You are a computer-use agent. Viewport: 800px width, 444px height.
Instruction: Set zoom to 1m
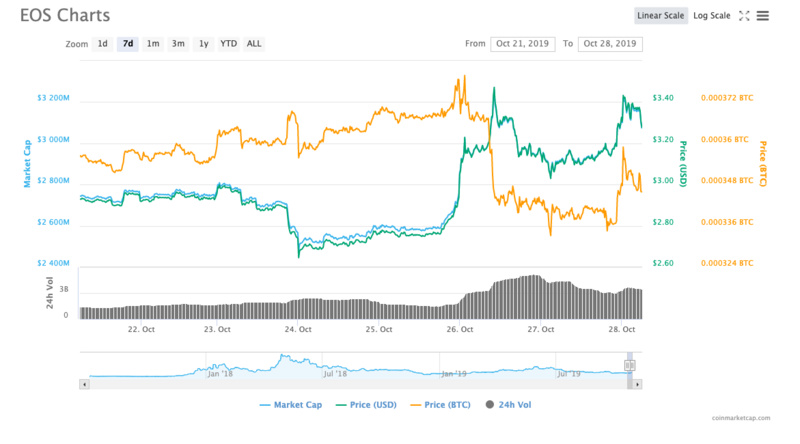pyautogui.click(x=153, y=44)
